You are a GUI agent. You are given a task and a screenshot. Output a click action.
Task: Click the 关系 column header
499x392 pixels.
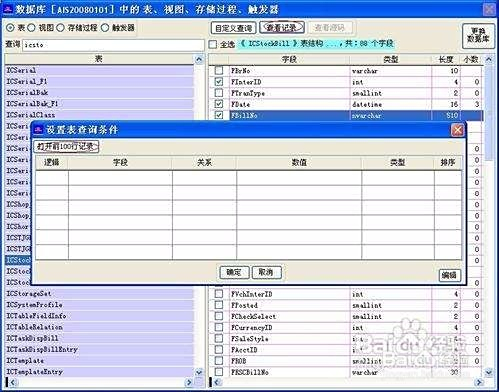(x=204, y=163)
